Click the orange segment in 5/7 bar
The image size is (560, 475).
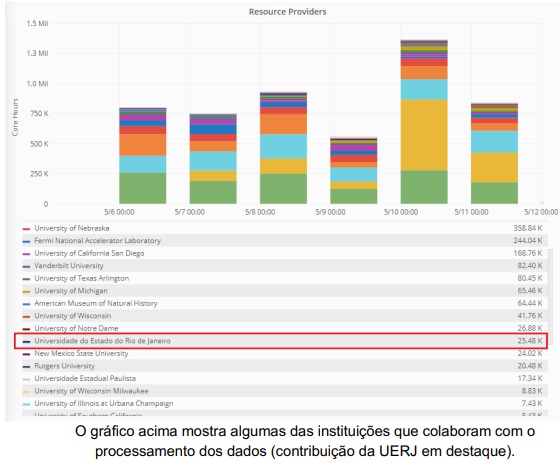(x=213, y=146)
